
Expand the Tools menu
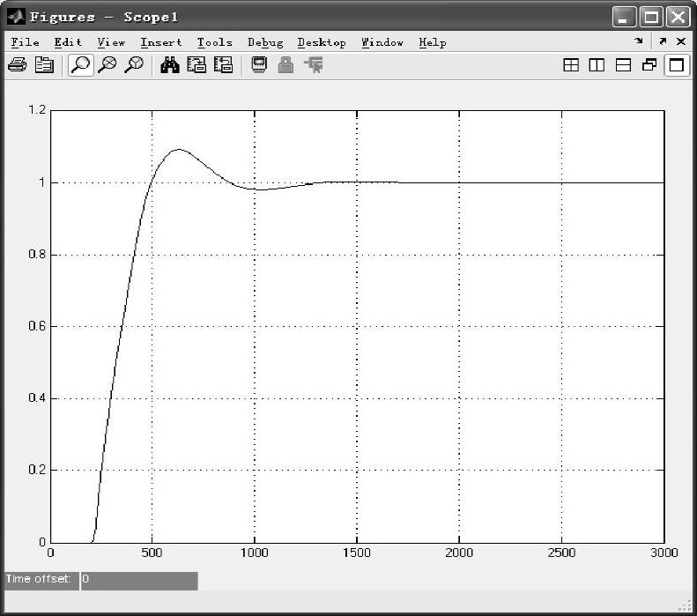click(214, 42)
